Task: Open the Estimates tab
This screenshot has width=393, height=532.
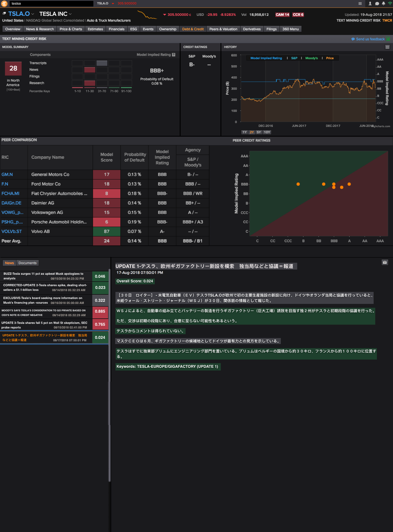Action: [x=95, y=29]
